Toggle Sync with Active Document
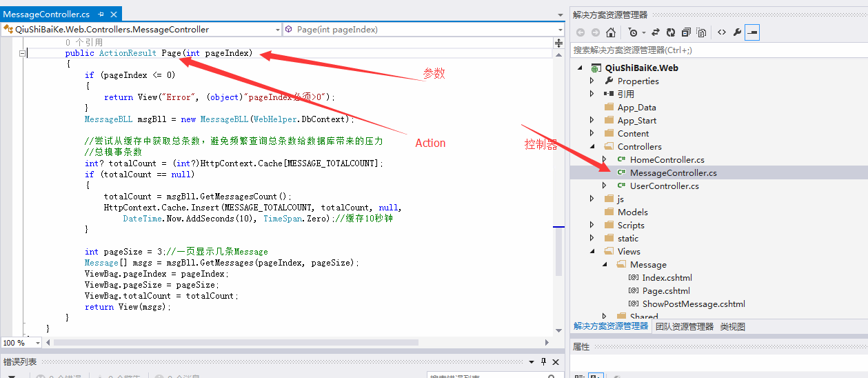 (656, 32)
